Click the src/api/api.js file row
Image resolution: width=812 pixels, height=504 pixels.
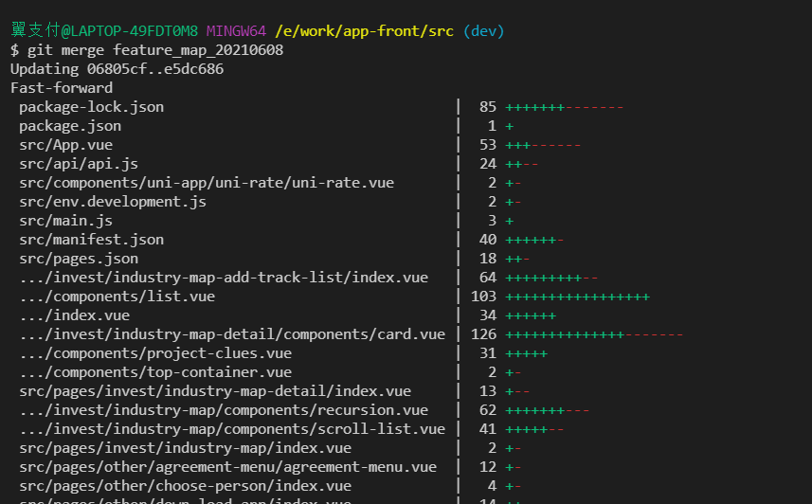(x=79, y=164)
